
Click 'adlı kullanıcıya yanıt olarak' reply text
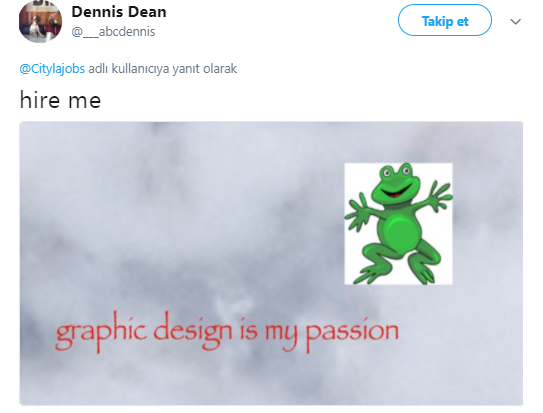162,69
